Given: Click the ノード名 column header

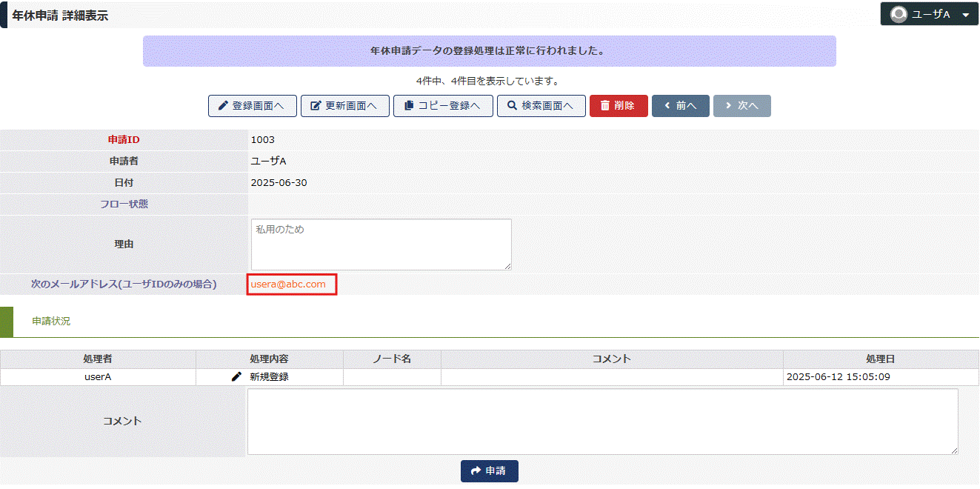Looking at the screenshot, I should click(392, 359).
